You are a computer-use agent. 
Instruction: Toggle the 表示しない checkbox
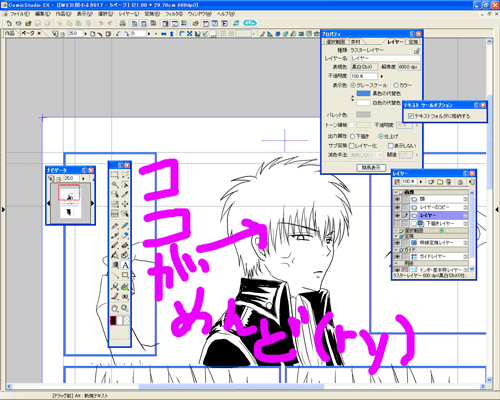coord(391,146)
